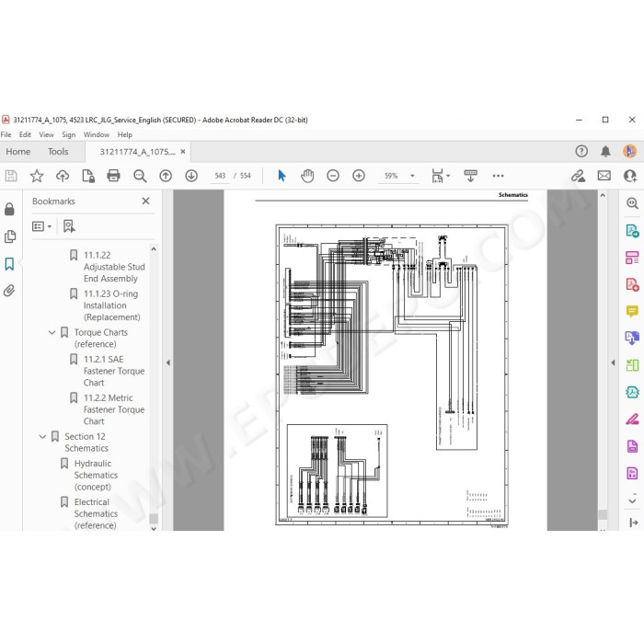
Task: Switch to the Home tab
Action: 18,152
